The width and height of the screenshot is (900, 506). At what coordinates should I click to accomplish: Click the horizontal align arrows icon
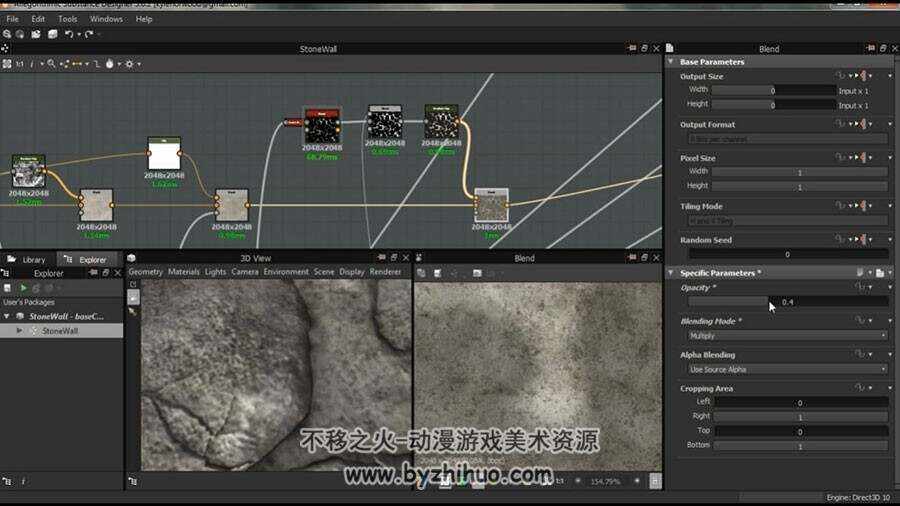click(x=77, y=64)
